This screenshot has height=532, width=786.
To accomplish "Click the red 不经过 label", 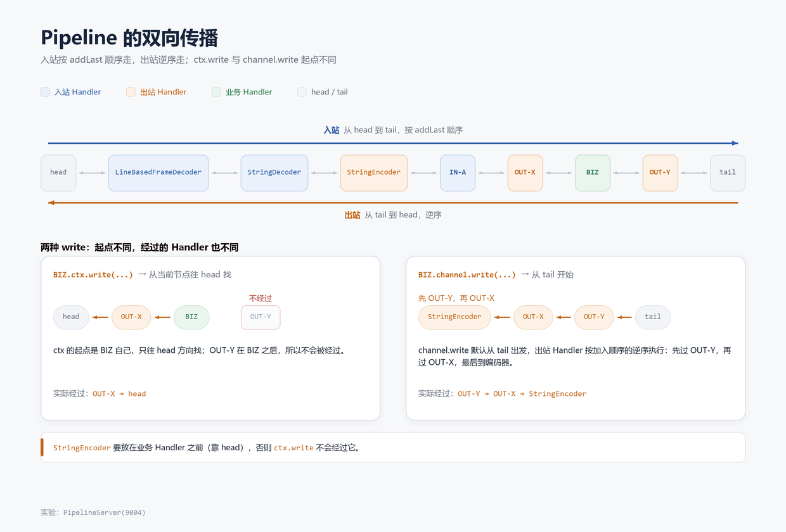I will point(261,298).
